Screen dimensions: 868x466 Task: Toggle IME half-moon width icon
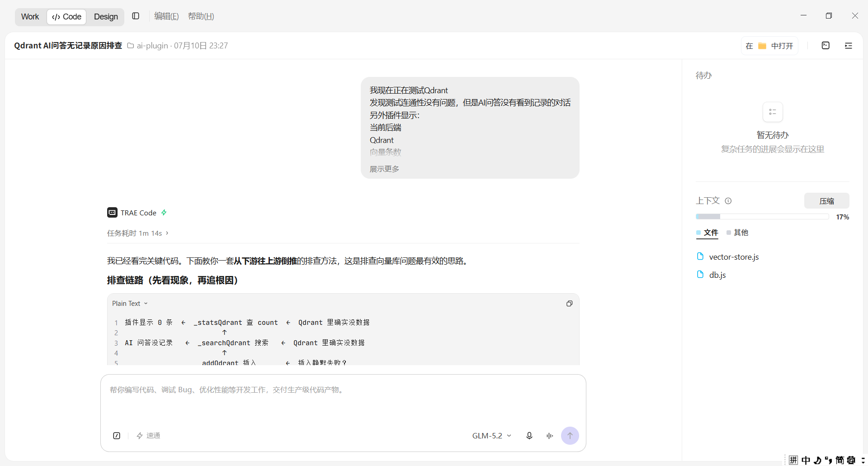point(817,460)
